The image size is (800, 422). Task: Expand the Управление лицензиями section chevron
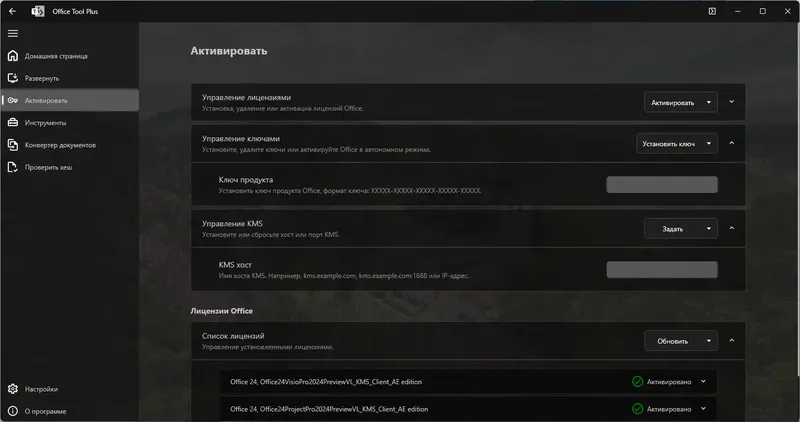click(732, 102)
